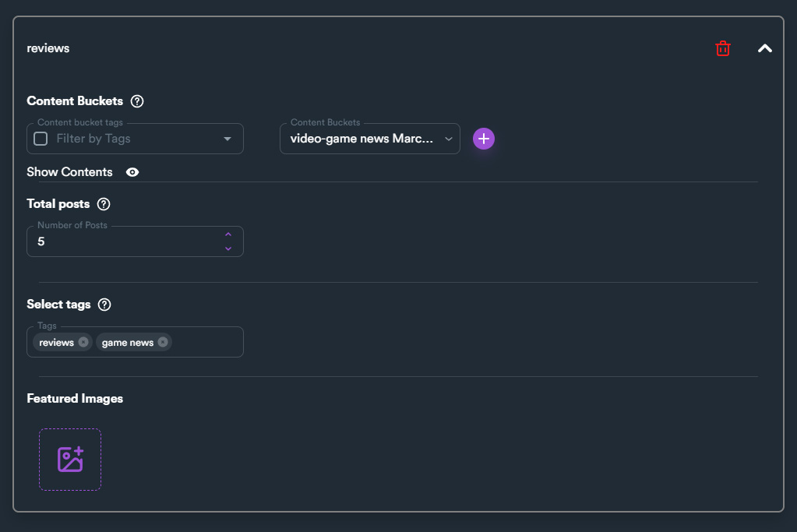Open help for Select tags

pos(104,305)
